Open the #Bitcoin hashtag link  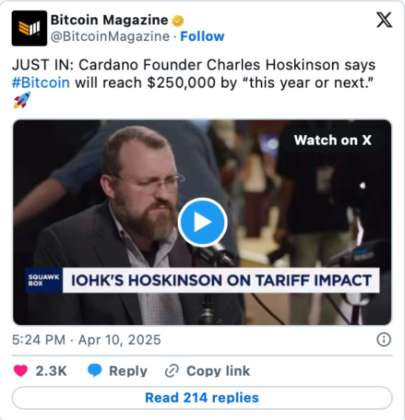click(41, 82)
